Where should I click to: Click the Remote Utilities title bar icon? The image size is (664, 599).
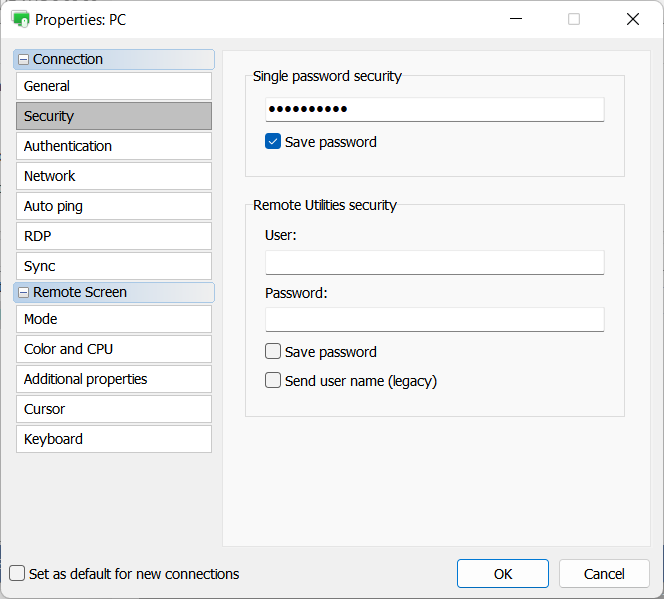(20, 19)
